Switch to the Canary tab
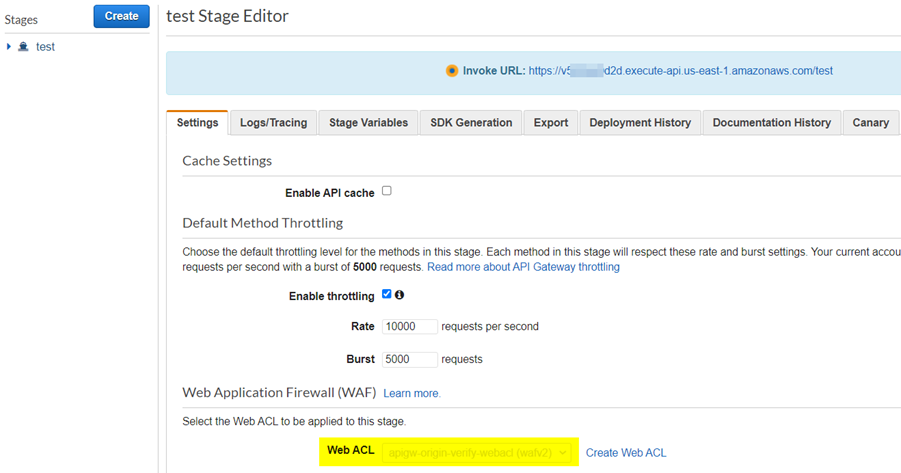 tap(871, 122)
